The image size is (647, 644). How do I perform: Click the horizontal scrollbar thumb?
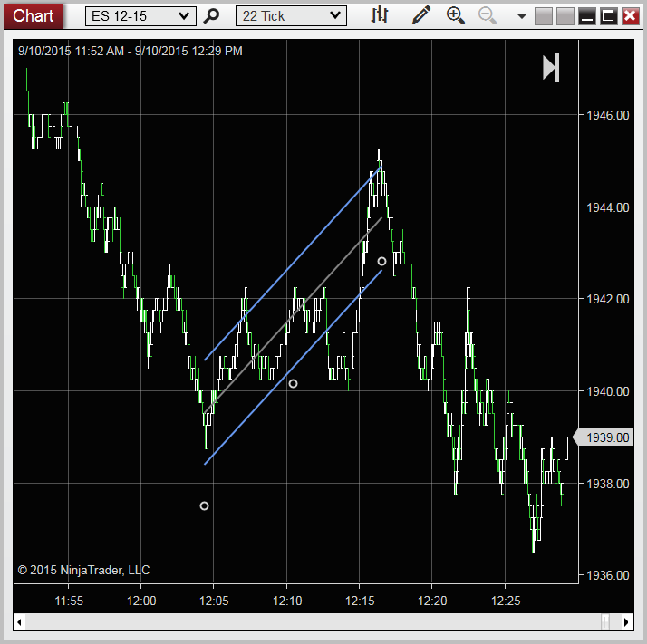(605, 621)
